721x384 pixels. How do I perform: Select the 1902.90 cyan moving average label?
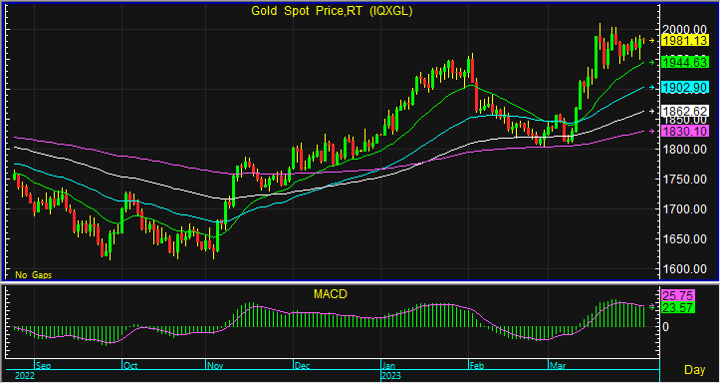[x=685, y=87]
